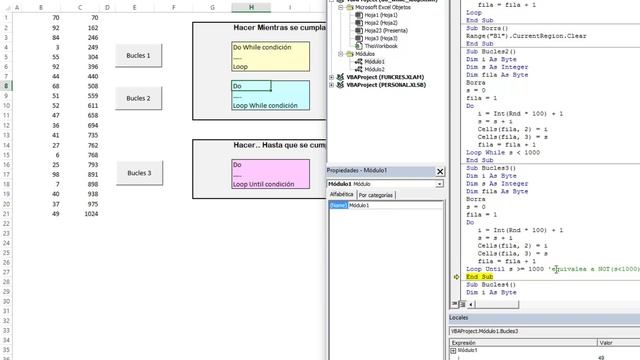Click Módulo1 module icon

tap(359, 62)
